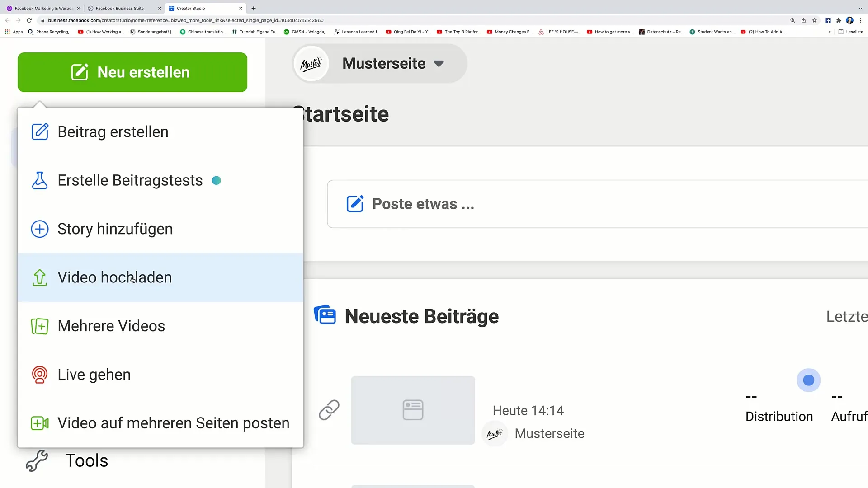
Task: Open the Money Changes E... bookmark
Action: [510, 32]
